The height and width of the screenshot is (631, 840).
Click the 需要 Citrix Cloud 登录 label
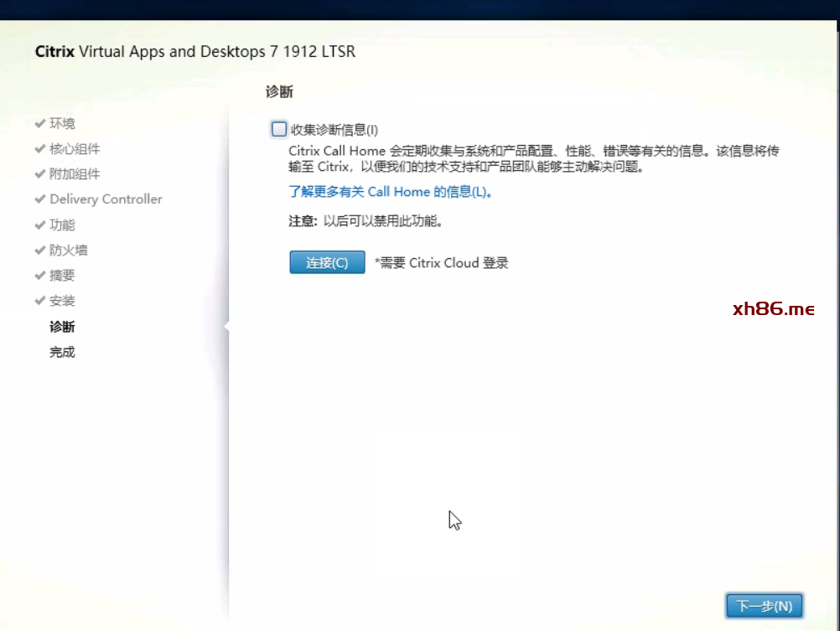point(442,263)
